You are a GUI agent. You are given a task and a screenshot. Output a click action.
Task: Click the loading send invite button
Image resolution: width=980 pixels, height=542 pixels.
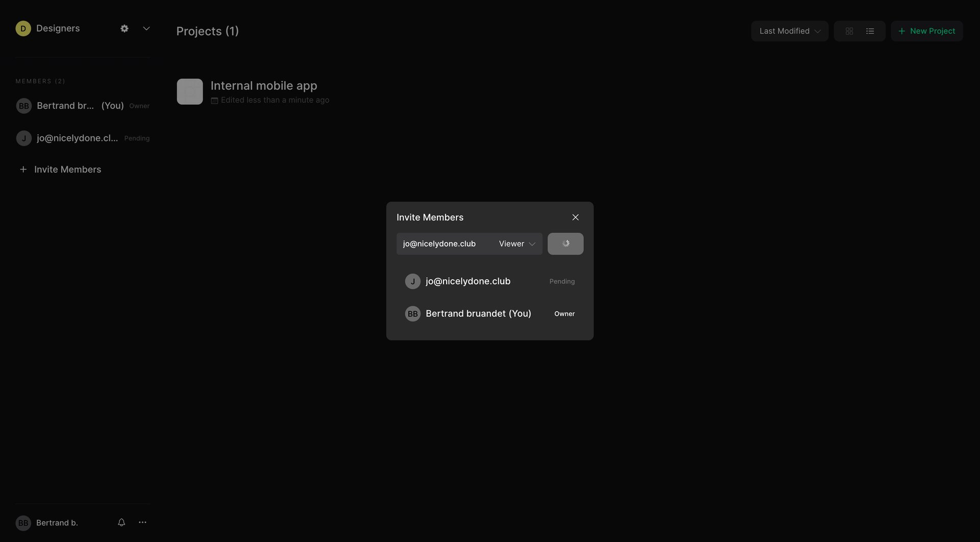pos(565,243)
